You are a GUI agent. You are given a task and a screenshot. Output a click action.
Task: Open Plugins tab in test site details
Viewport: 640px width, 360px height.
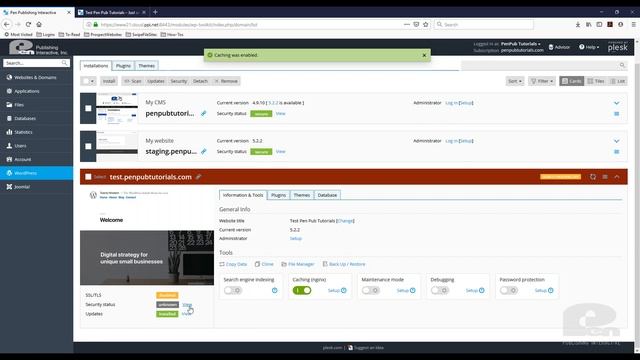[x=278, y=195]
